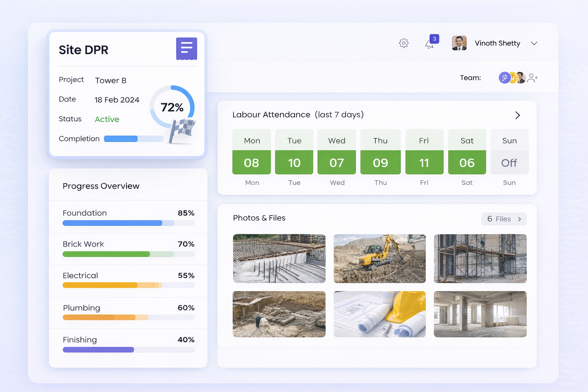This screenshot has height=392, width=588.
Task: Select Friday's attendance tile showing 11
Action: click(424, 152)
